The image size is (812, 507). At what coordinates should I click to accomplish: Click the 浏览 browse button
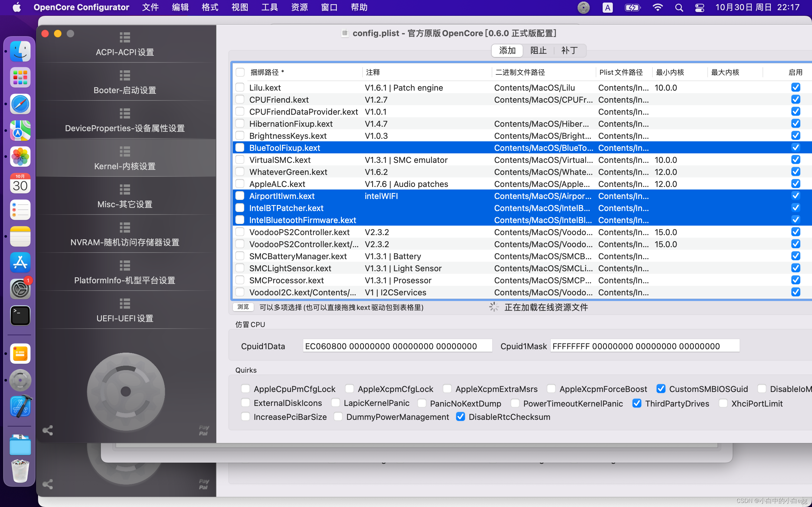pos(243,307)
